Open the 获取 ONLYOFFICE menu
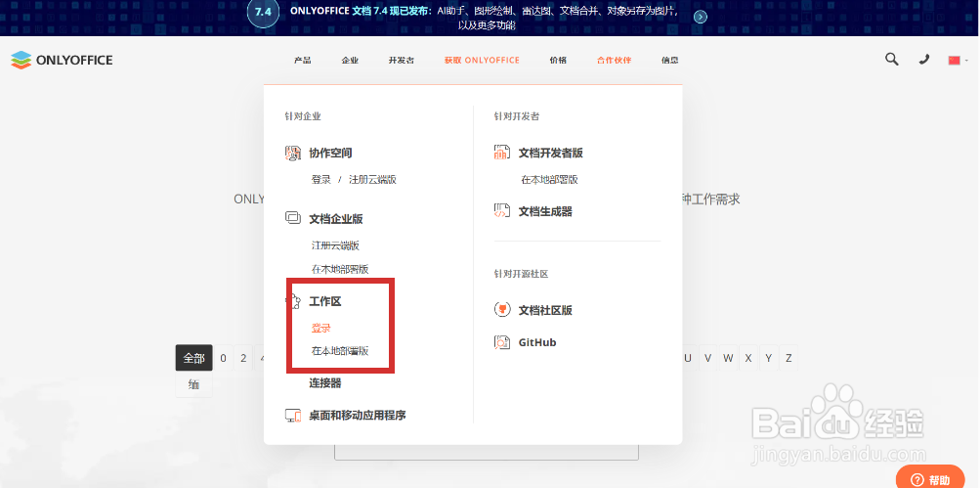Screen dimensions: 980x488 [482, 60]
